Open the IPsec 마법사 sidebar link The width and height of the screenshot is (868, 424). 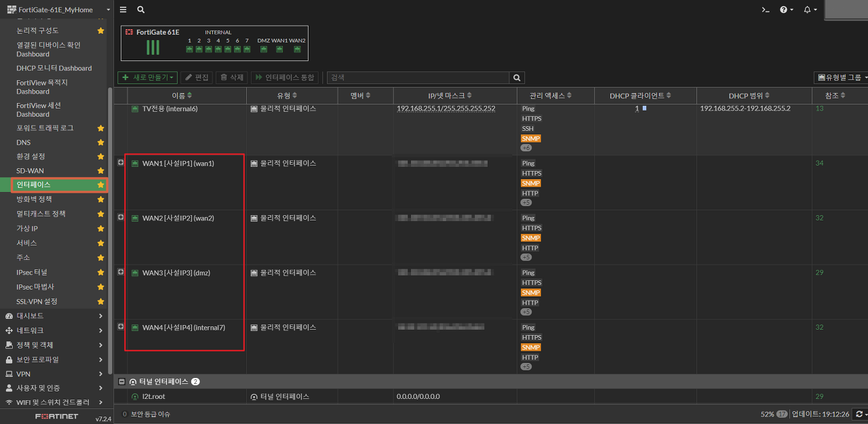click(35, 287)
